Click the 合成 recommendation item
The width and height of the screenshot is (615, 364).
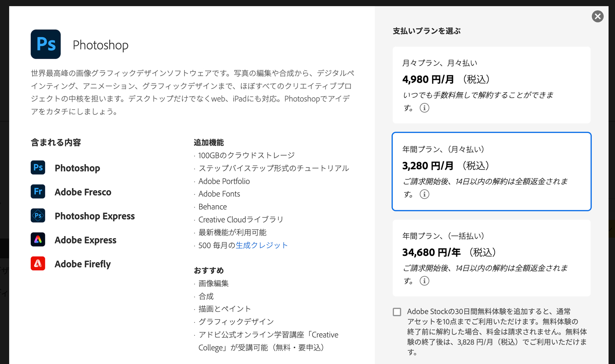(206, 296)
